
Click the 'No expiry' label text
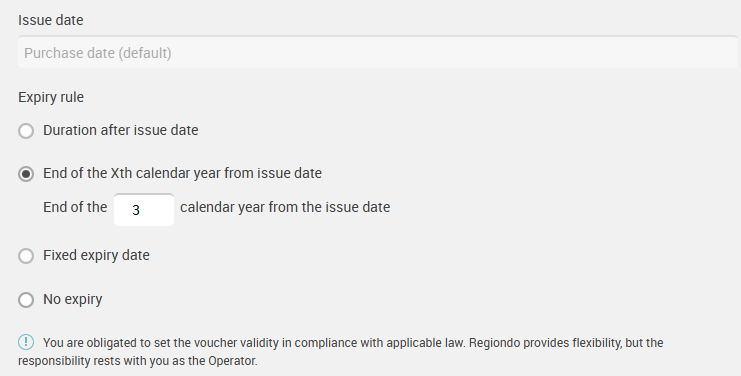pos(73,299)
